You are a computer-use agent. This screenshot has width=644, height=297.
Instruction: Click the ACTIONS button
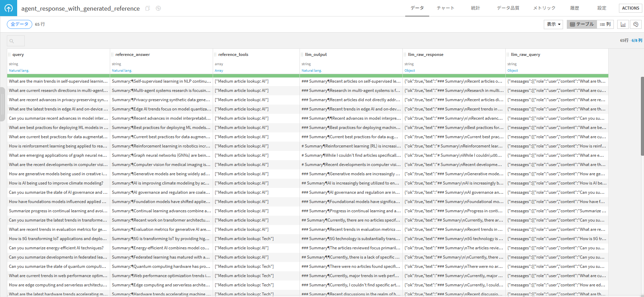point(630,8)
